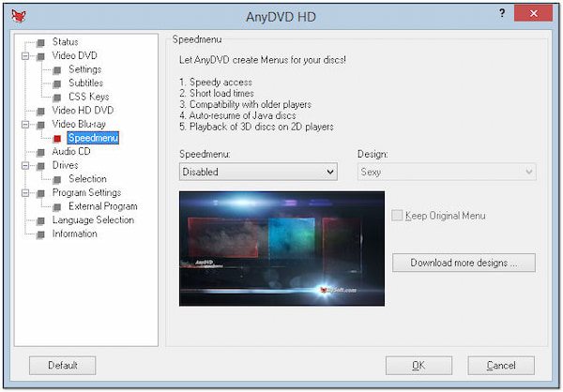
Task: Click the icon beside Language Selection
Action: [40, 220]
